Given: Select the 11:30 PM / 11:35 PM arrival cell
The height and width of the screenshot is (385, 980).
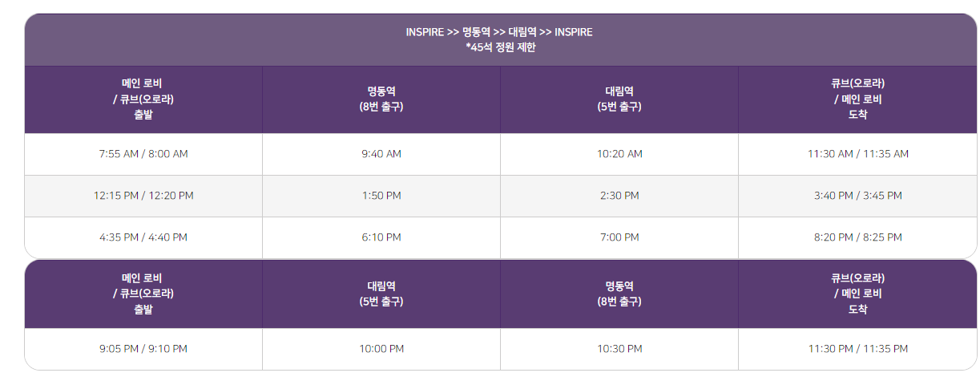Looking at the screenshot, I should coord(857,349).
